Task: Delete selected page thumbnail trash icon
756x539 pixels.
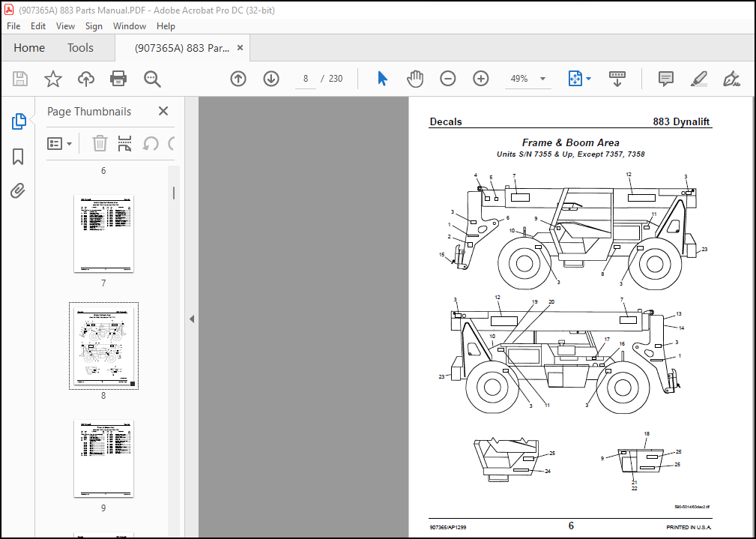Action: 100,143
